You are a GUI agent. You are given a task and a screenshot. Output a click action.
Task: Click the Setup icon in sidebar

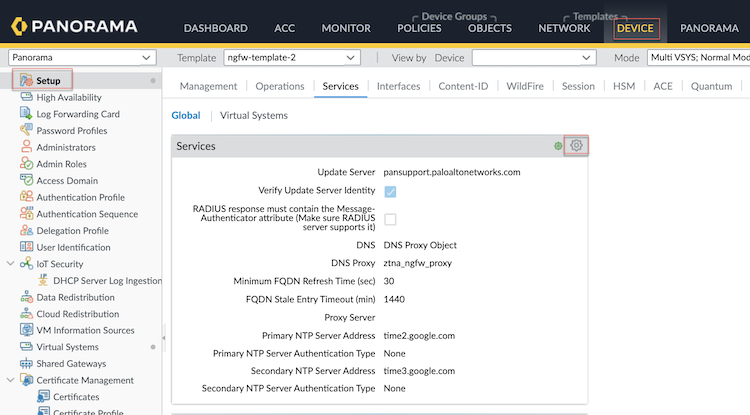26,80
